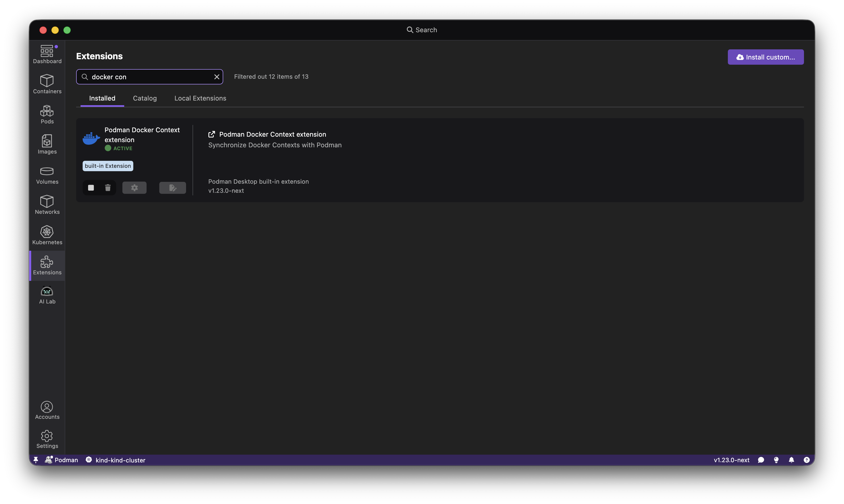Switch to the Catalog tab
Screen dimensions: 844x504
pos(145,98)
